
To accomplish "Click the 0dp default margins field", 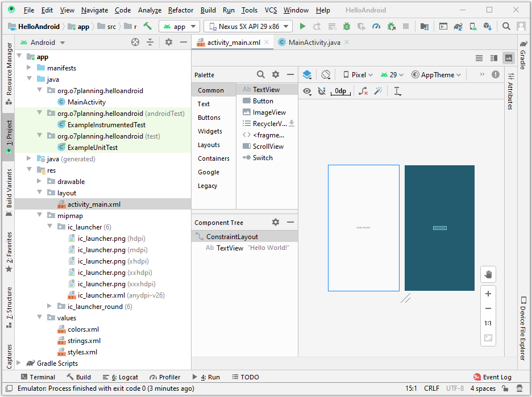I will tap(340, 91).
